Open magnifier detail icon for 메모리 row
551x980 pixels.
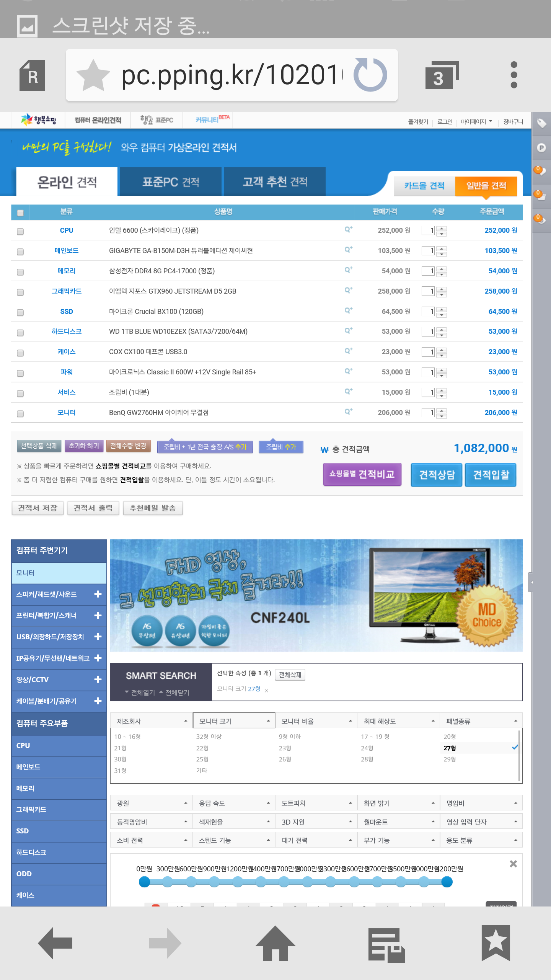click(348, 270)
